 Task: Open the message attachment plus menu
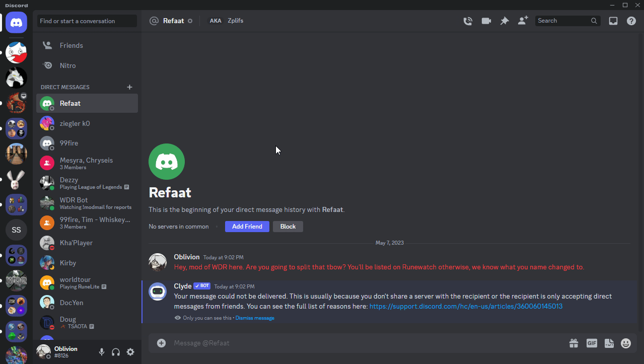[161, 343]
